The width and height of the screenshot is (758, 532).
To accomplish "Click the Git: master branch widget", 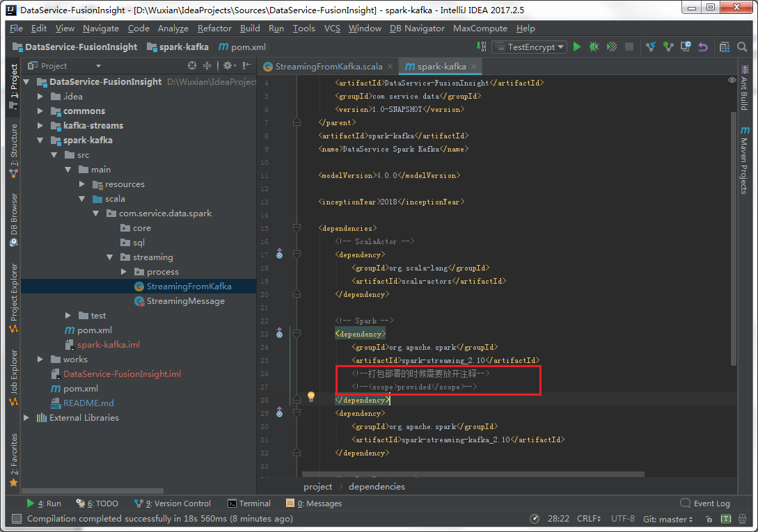I will tap(668, 519).
